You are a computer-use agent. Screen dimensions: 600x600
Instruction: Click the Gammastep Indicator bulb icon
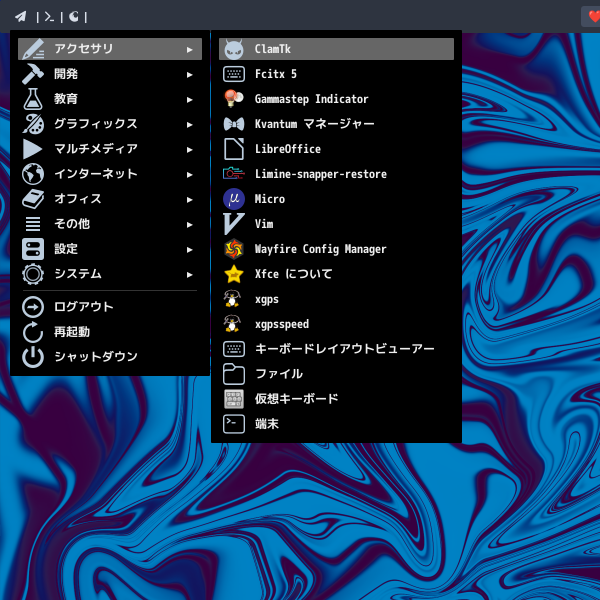coord(234,99)
